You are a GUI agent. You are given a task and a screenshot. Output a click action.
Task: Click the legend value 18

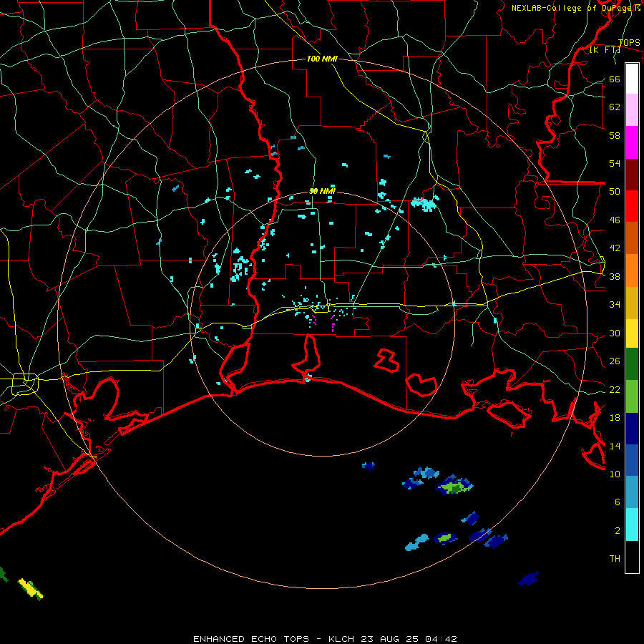(x=615, y=418)
